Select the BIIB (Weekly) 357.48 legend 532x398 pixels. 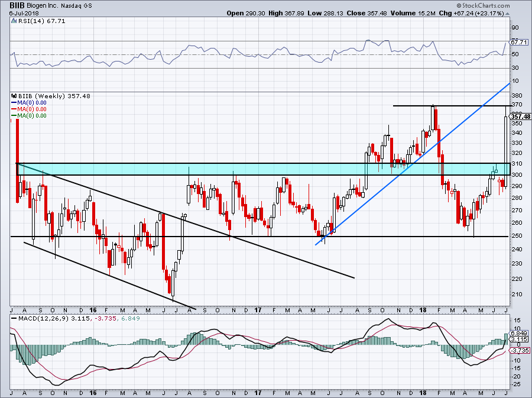(x=54, y=96)
